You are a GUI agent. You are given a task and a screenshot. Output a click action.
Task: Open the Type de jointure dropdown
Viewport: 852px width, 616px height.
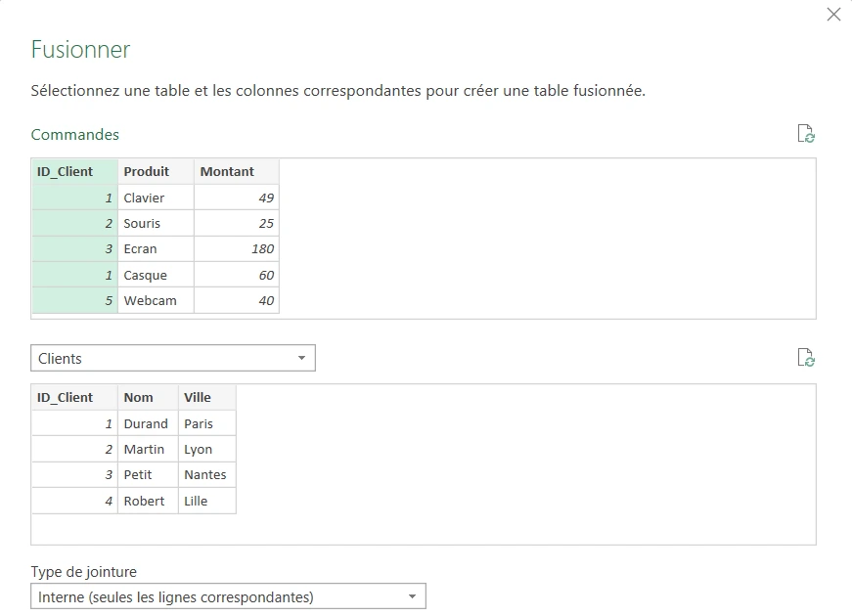(228, 596)
